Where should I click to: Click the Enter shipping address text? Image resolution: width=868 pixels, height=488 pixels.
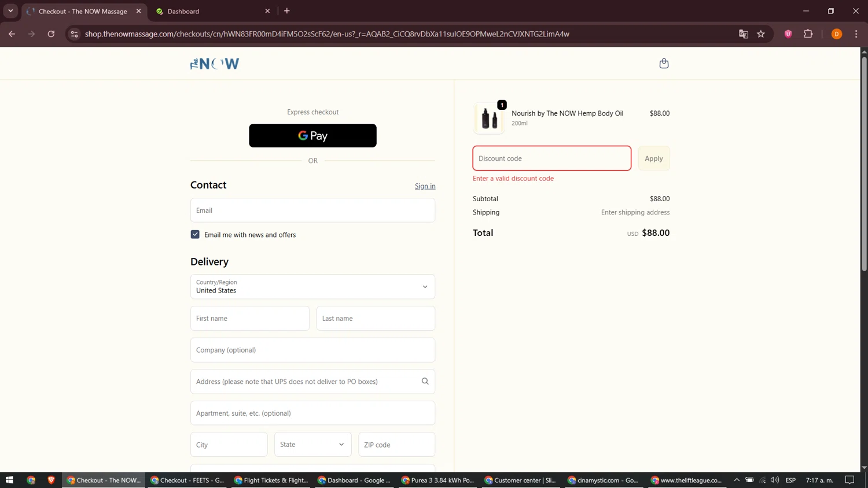(635, 212)
